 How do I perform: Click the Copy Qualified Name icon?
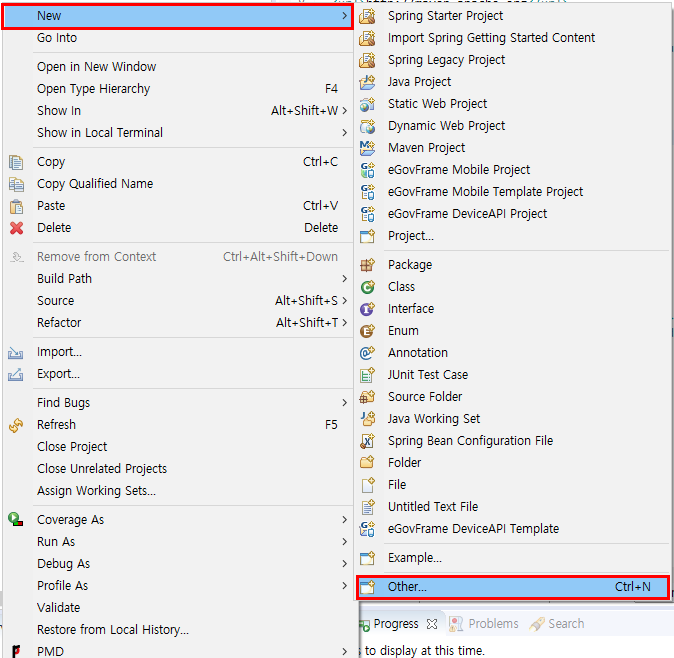pos(16,184)
